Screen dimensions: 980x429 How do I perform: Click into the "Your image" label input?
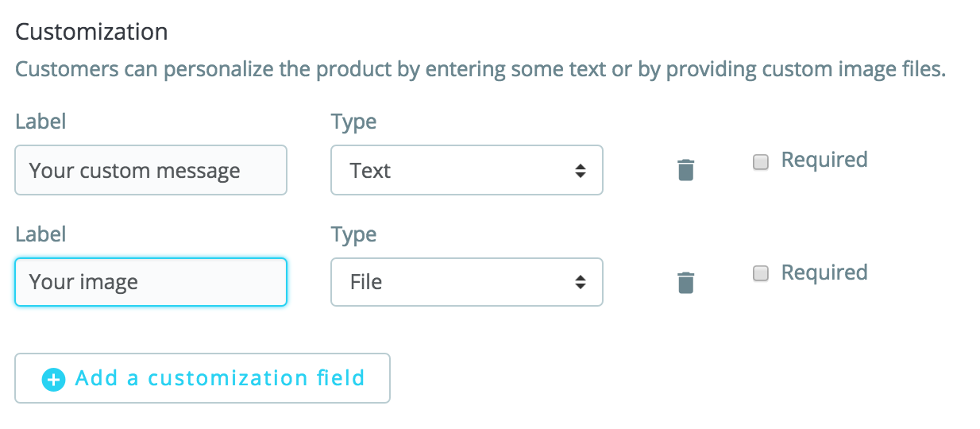click(151, 282)
